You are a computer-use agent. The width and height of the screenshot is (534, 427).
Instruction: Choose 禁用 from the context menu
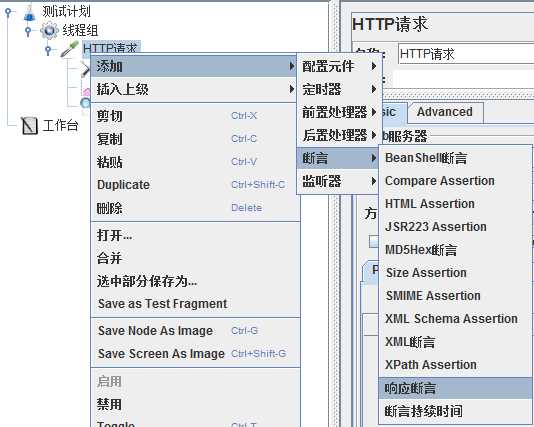point(195,405)
